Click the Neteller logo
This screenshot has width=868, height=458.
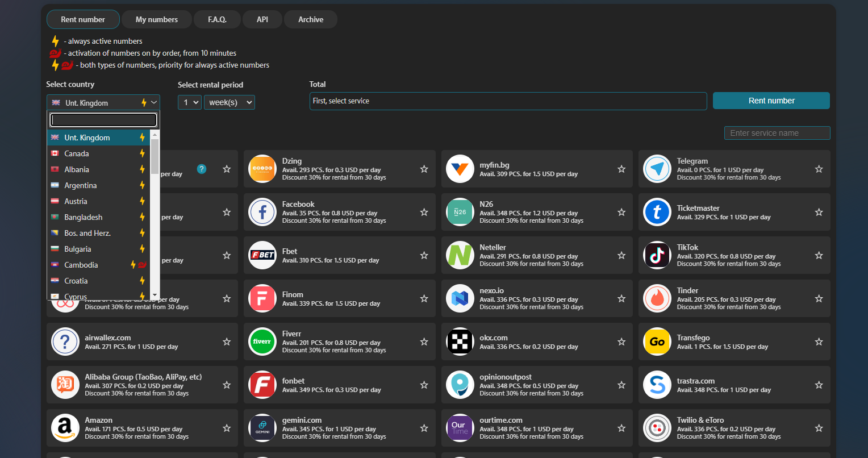[x=460, y=255]
